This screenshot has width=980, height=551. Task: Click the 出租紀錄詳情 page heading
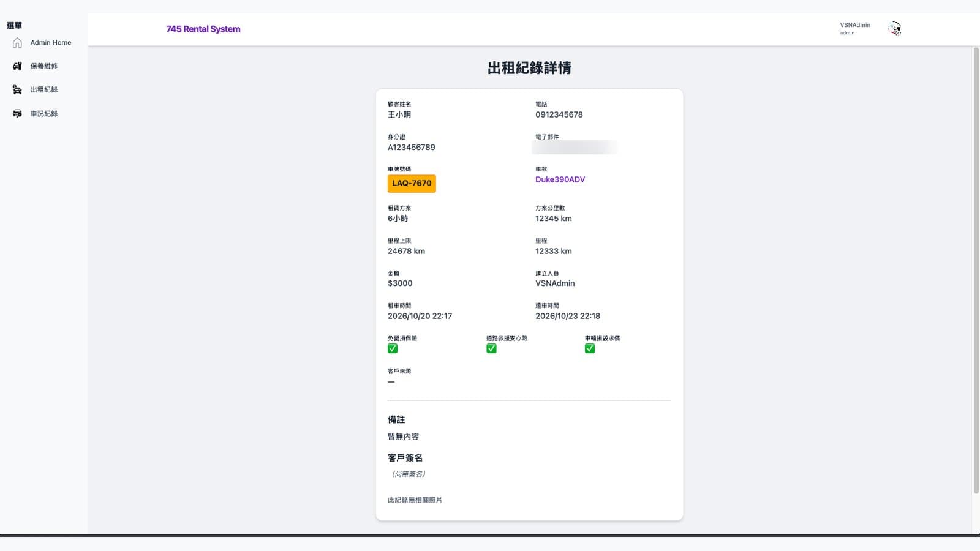point(529,68)
